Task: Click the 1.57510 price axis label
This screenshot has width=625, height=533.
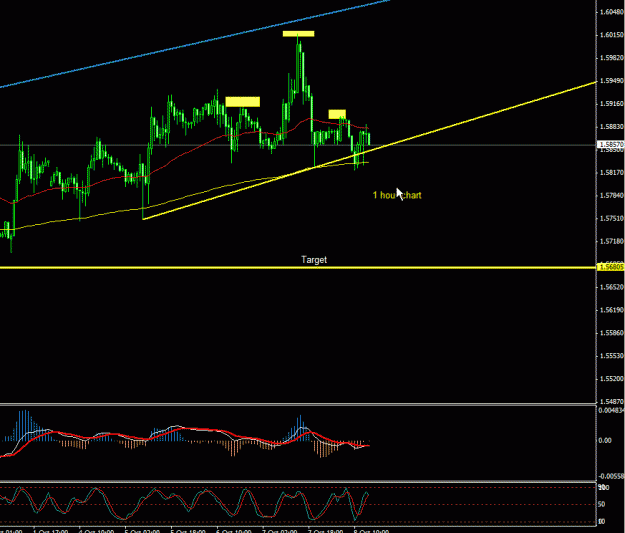Action: point(611,218)
